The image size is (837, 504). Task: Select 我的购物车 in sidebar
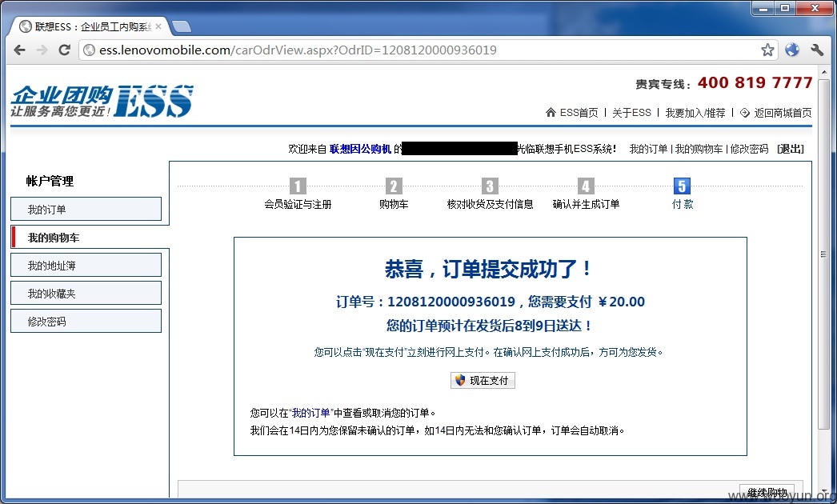point(86,237)
